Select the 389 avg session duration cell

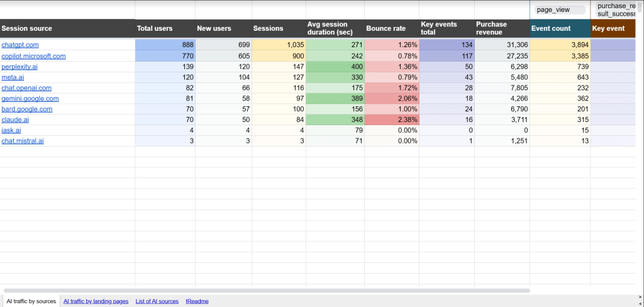coord(335,99)
